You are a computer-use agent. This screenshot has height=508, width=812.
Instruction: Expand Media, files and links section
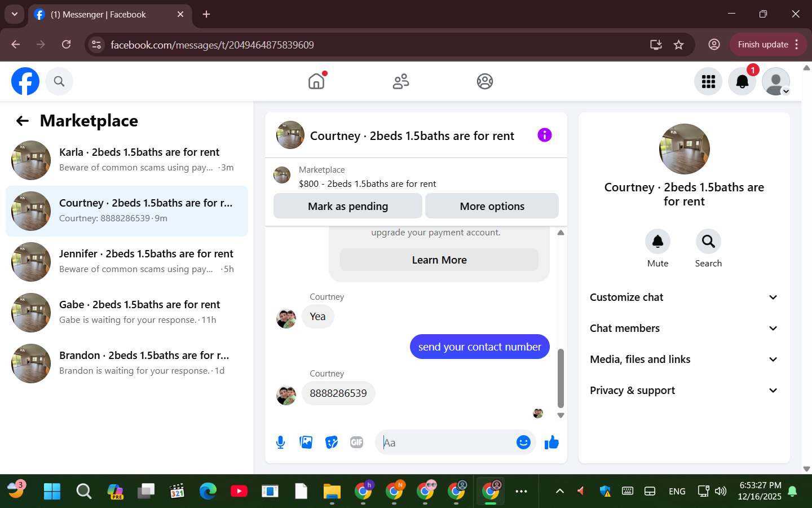click(684, 360)
